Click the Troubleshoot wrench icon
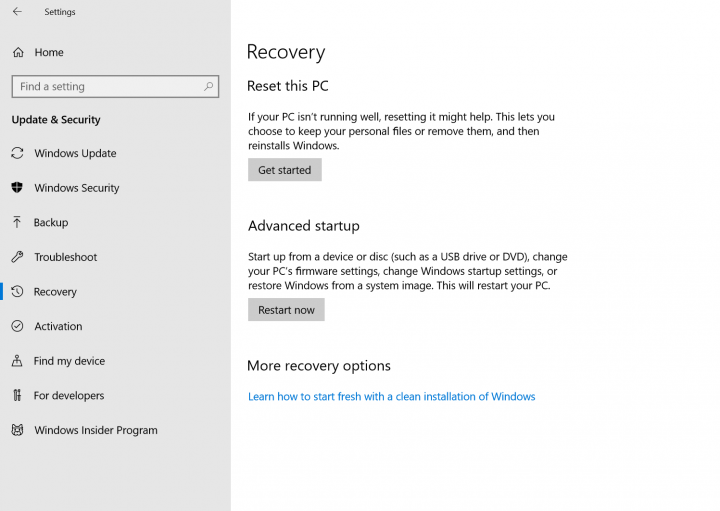The width and height of the screenshot is (720, 511). (17, 257)
